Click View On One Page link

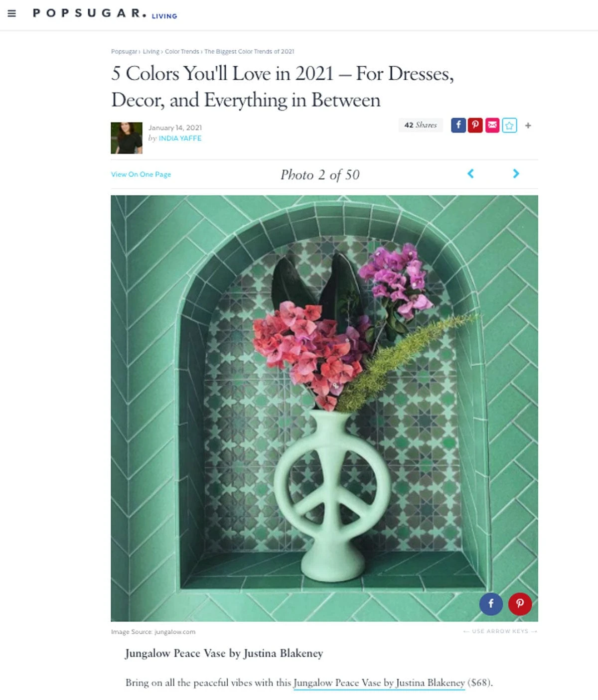141,174
